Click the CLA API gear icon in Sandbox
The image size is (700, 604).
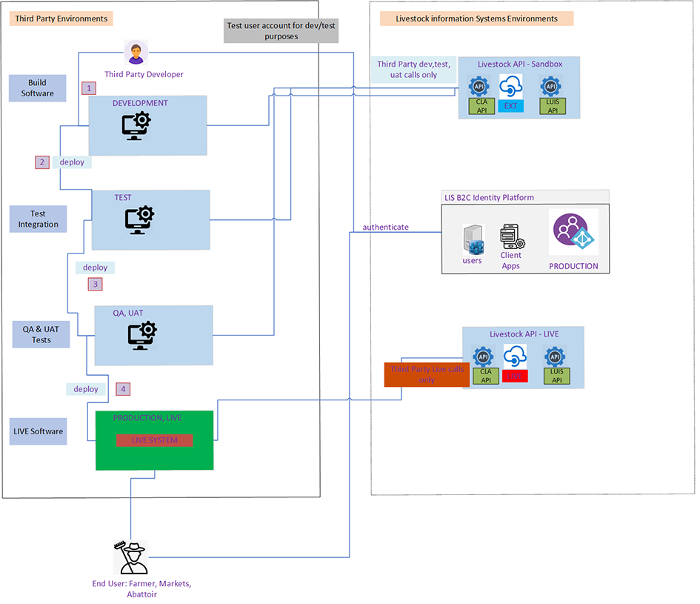click(x=480, y=85)
